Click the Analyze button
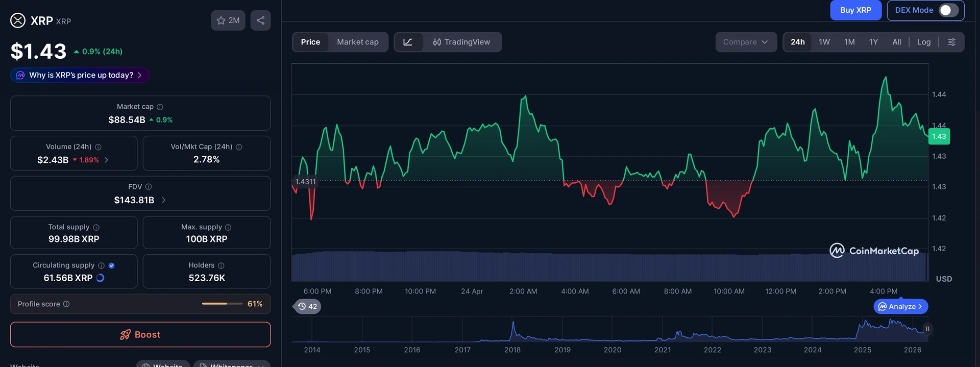980x367 pixels. click(x=900, y=306)
